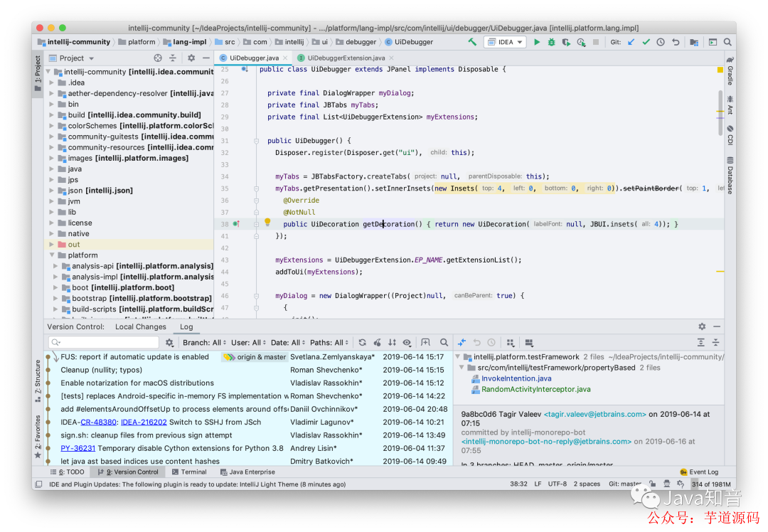This screenshot has width=768, height=532.
Task: Collapse all in Project panel
Action: point(172,58)
